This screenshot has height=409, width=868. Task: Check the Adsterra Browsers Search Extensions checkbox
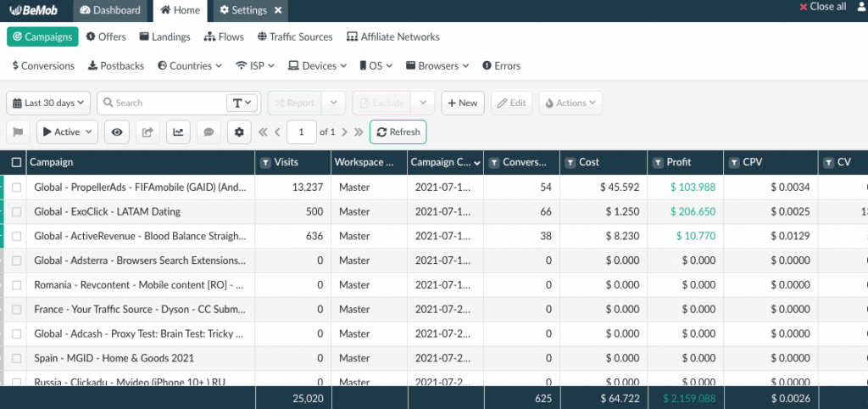pyautogui.click(x=17, y=261)
